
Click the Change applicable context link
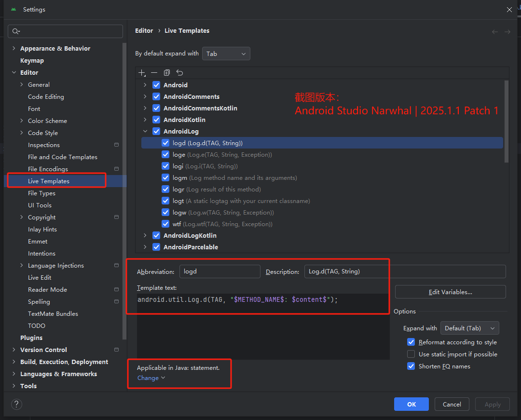coord(151,378)
